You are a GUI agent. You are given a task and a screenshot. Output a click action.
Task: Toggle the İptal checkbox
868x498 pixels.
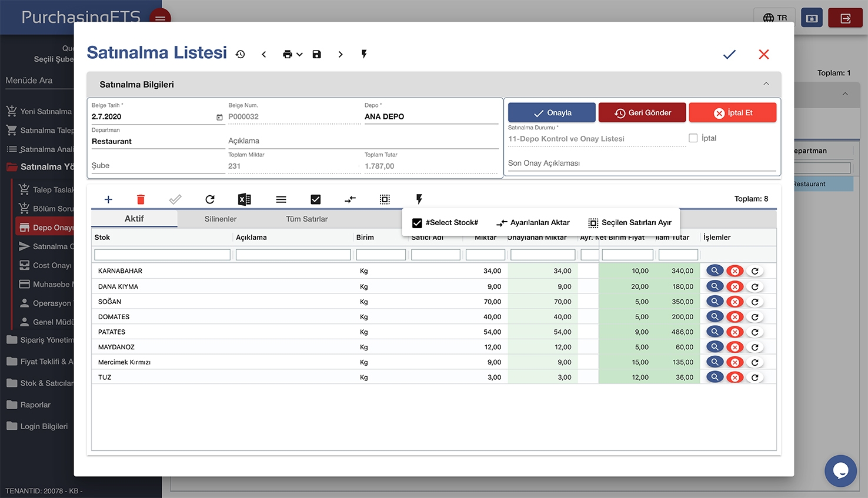coord(693,138)
